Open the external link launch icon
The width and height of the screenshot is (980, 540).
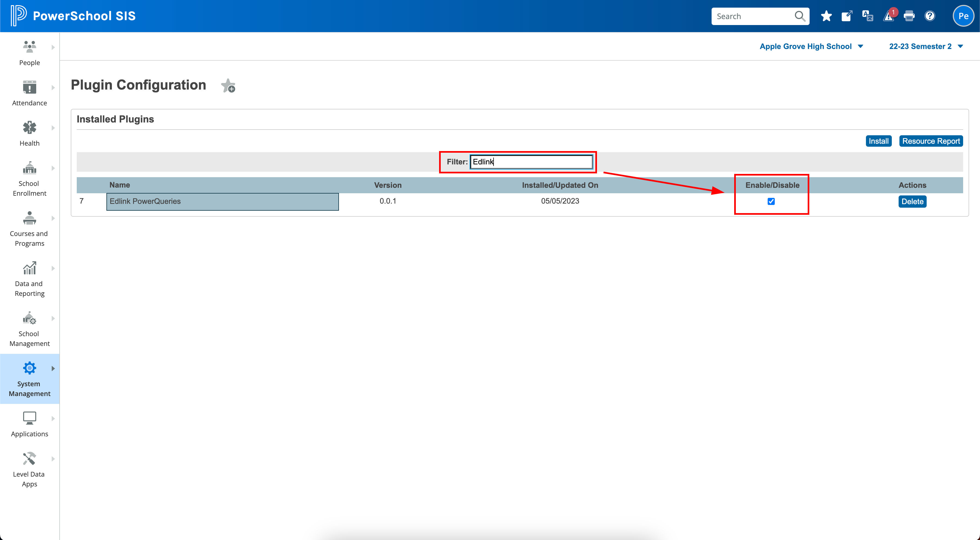point(847,16)
